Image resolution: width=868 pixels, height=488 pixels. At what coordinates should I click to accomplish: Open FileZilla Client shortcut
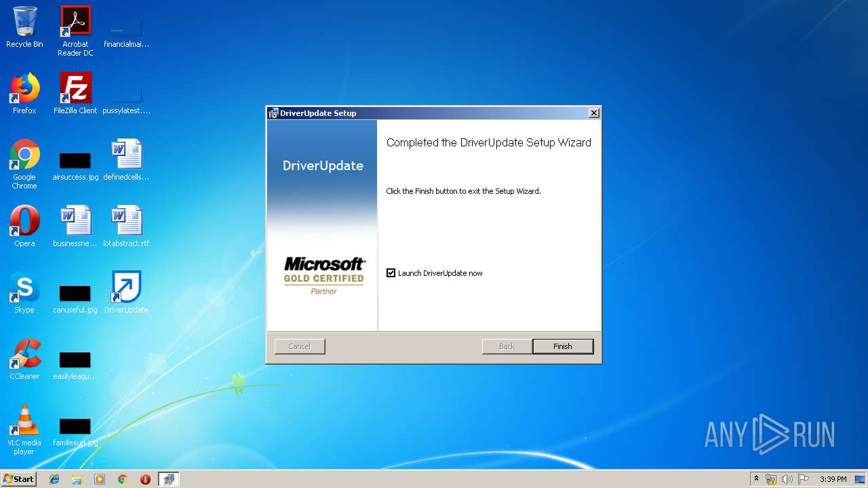click(75, 94)
